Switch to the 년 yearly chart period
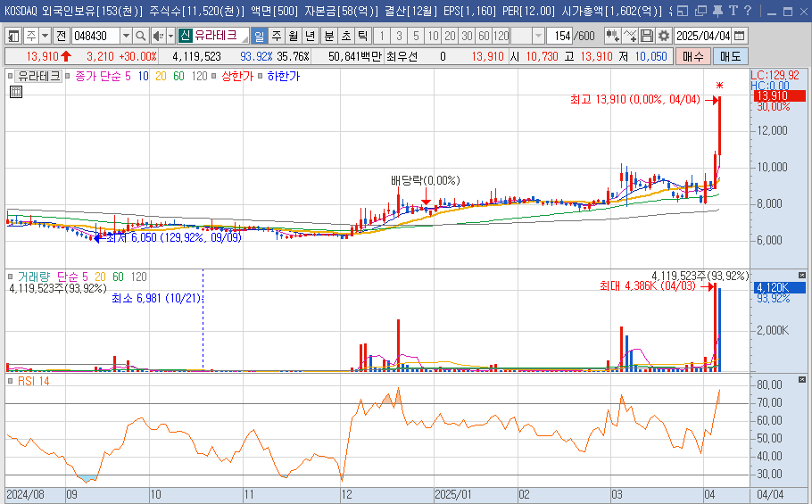Viewport: 812px width, 504px height. point(311,36)
